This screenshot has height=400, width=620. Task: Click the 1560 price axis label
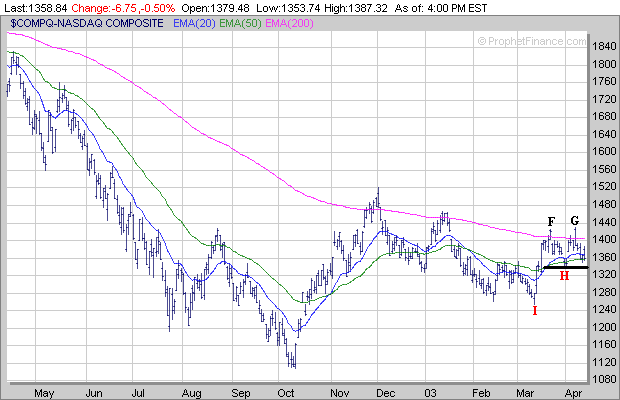coord(604,169)
